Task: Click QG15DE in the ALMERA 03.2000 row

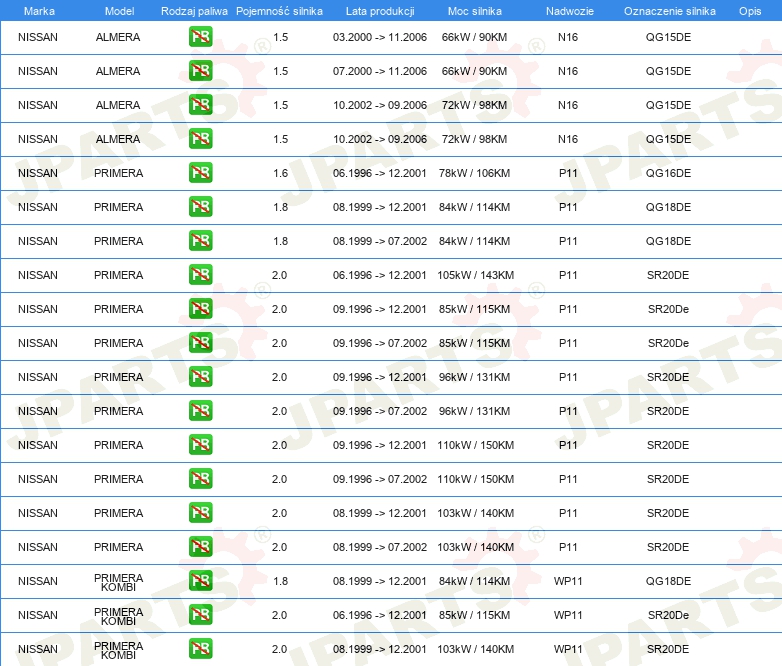Action: coord(668,37)
